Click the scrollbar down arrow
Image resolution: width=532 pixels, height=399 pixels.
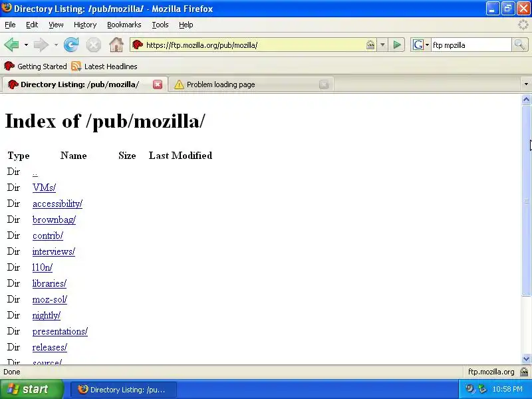pos(526,358)
